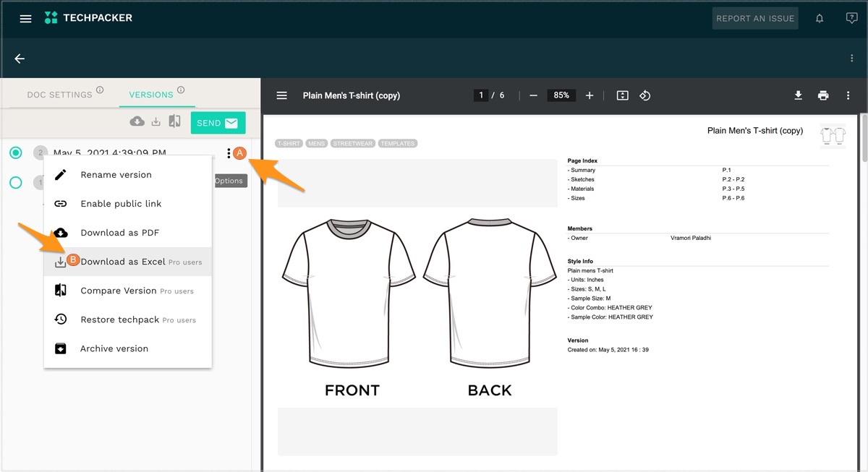Click the fit to page icon
This screenshot has height=472, width=868.
point(622,95)
